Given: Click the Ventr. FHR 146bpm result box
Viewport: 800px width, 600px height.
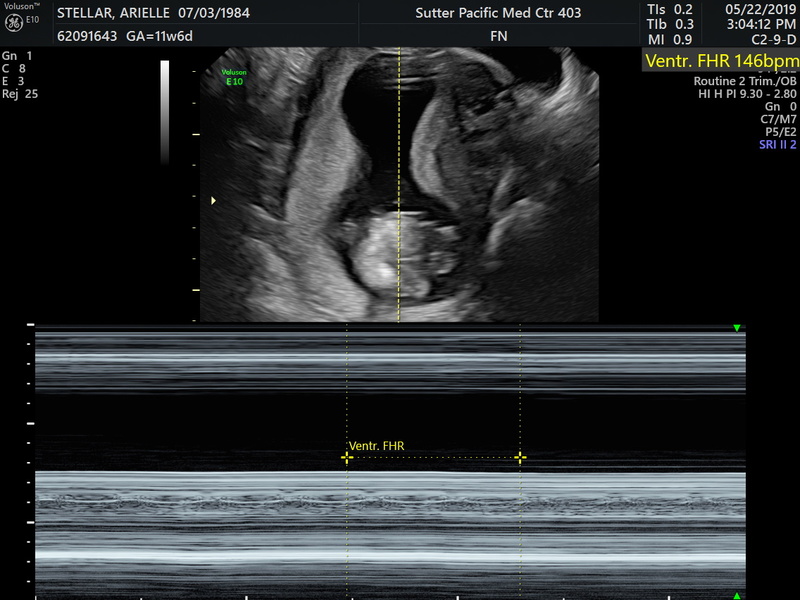Looking at the screenshot, I should 720,61.
